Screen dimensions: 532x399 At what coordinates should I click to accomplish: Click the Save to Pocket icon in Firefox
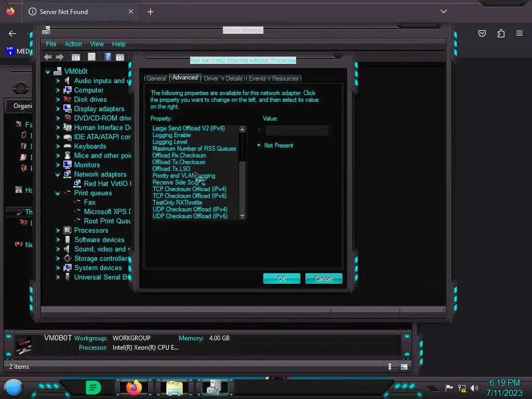pos(482,33)
